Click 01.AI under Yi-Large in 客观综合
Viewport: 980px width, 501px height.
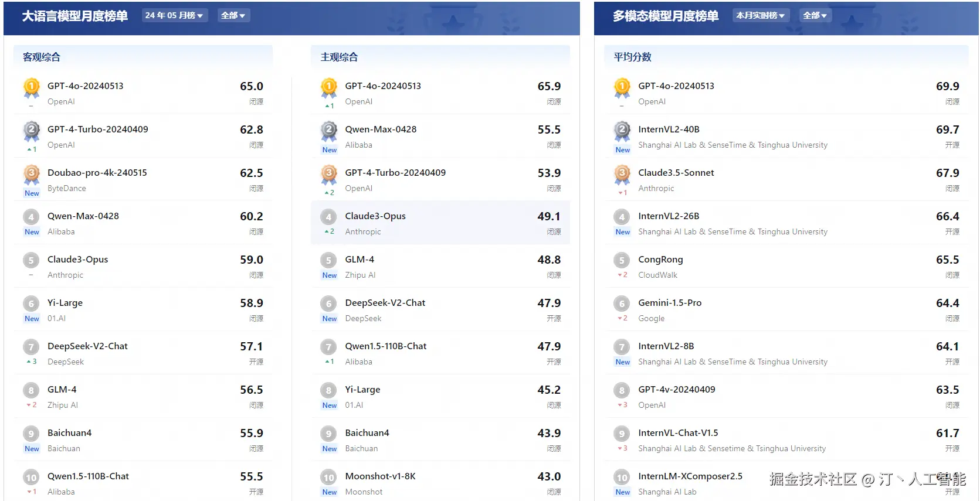point(56,319)
